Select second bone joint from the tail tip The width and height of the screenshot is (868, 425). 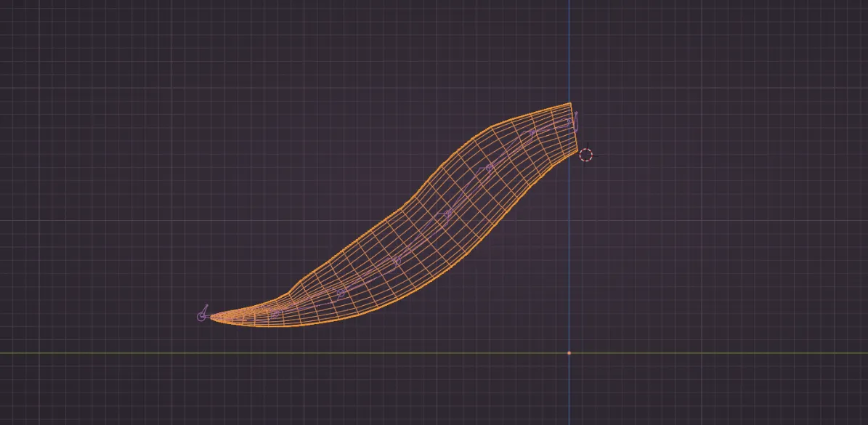(275, 312)
